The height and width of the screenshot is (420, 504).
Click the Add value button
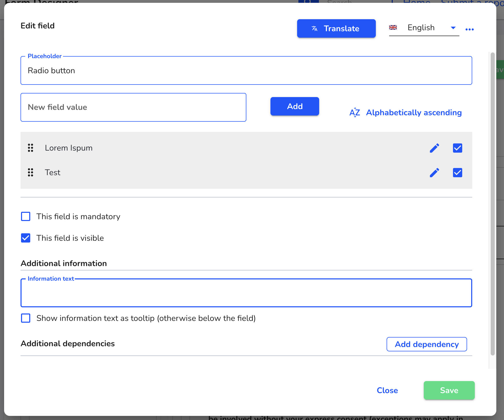(295, 106)
